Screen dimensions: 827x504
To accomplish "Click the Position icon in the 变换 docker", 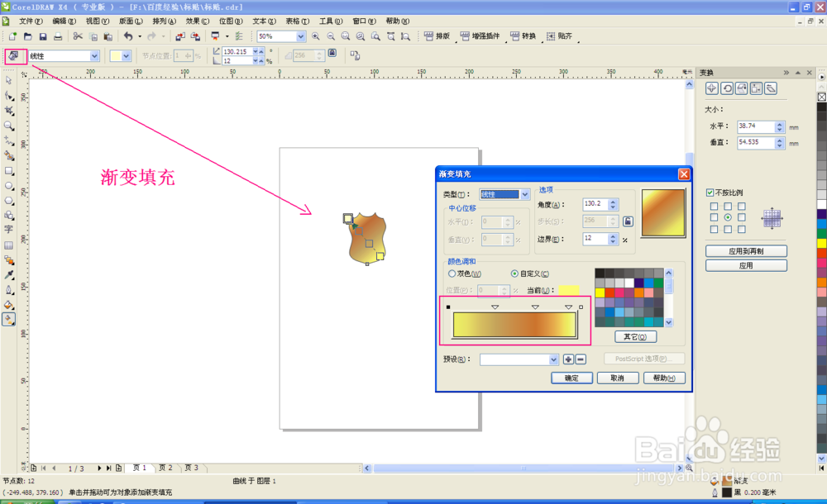I will tap(711, 88).
